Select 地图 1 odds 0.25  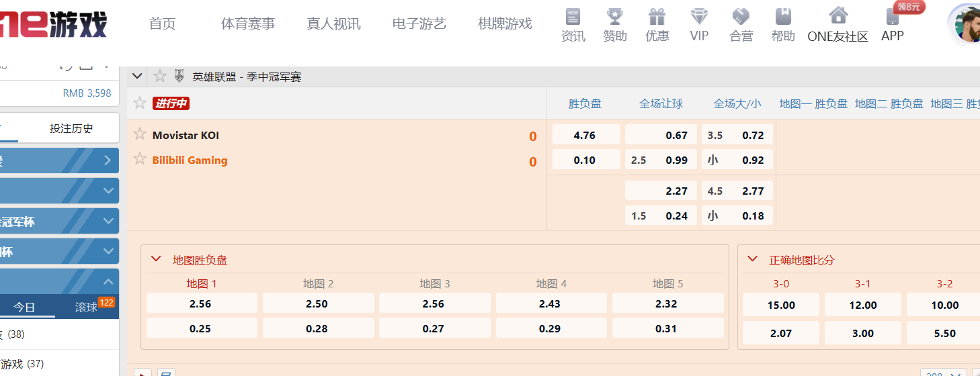click(202, 328)
